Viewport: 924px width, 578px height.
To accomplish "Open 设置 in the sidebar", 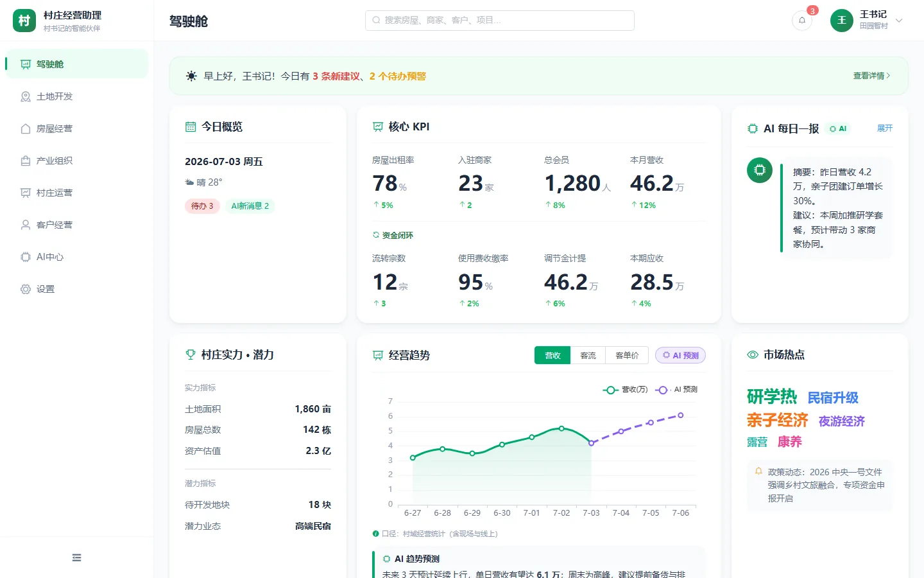I will tap(77, 289).
